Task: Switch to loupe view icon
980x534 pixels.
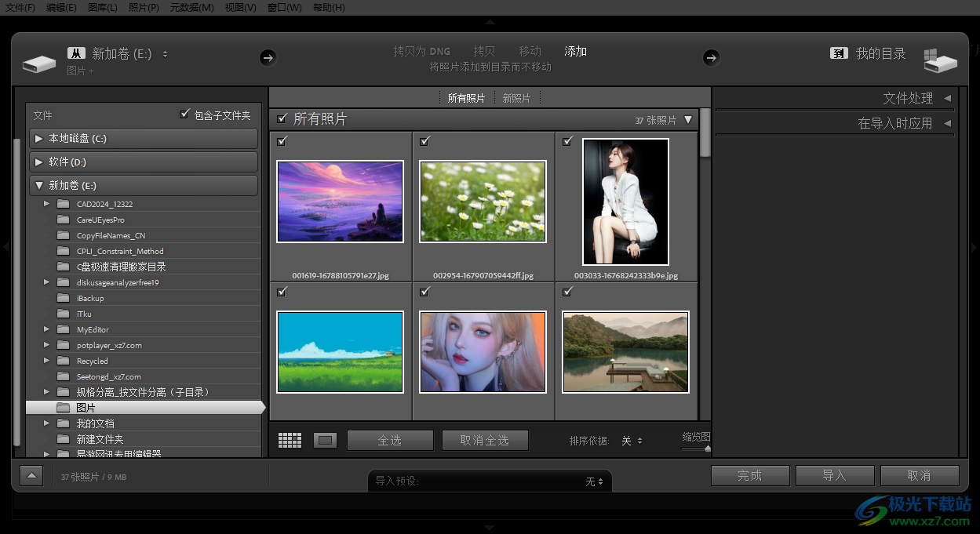Action: [x=324, y=440]
